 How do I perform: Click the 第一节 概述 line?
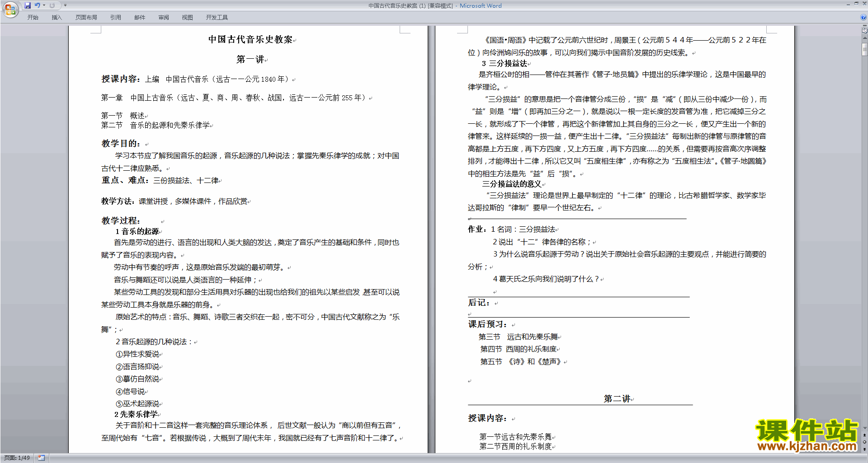tap(123, 116)
